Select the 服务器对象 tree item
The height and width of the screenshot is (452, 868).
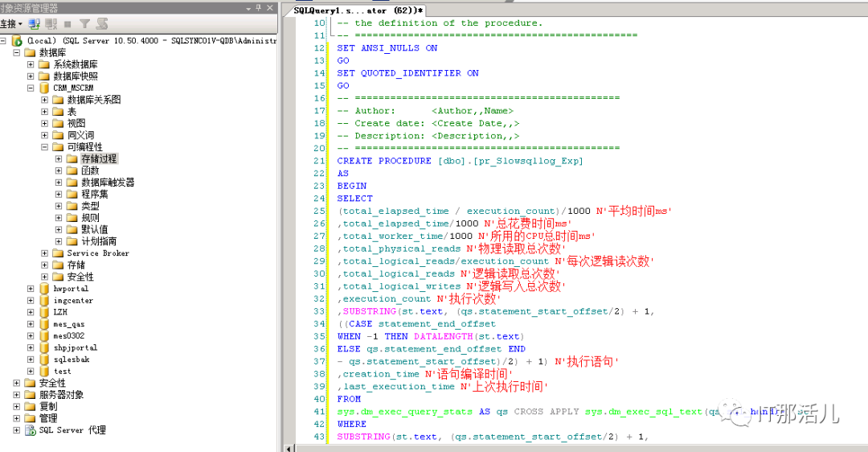(x=61, y=395)
